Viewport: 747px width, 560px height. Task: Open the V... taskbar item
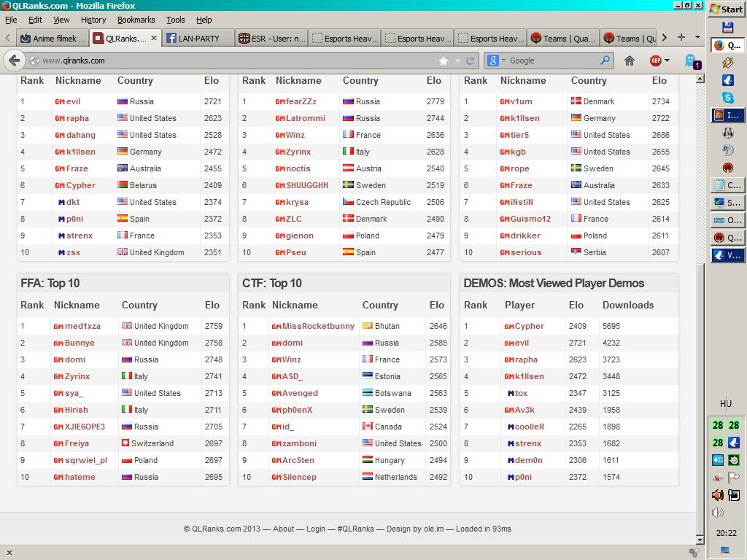pos(727,255)
